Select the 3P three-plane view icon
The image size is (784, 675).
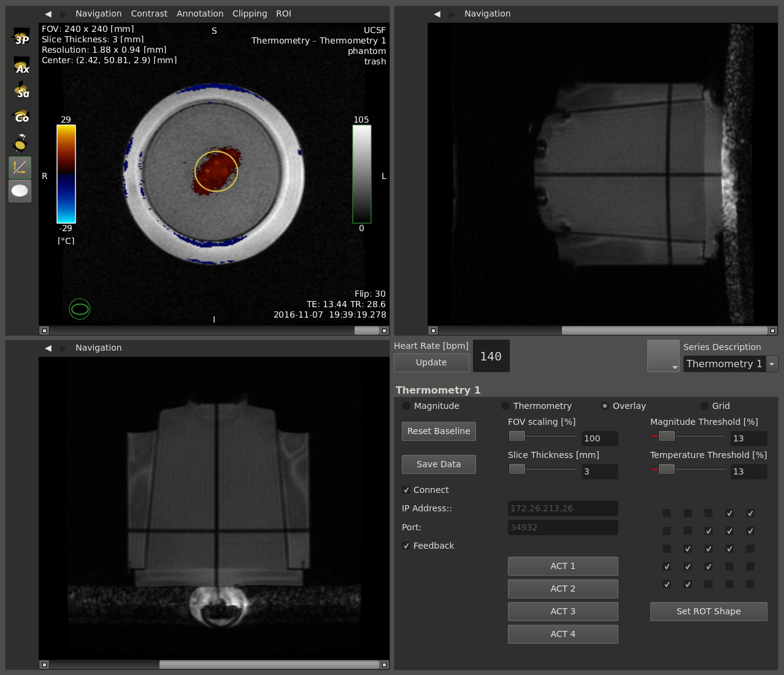(21, 37)
